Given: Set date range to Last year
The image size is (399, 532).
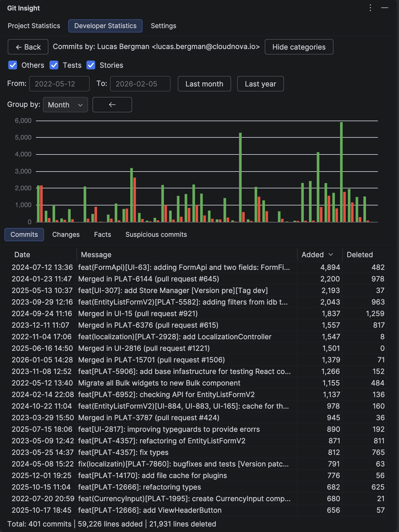Looking at the screenshot, I should pyautogui.click(x=260, y=84).
